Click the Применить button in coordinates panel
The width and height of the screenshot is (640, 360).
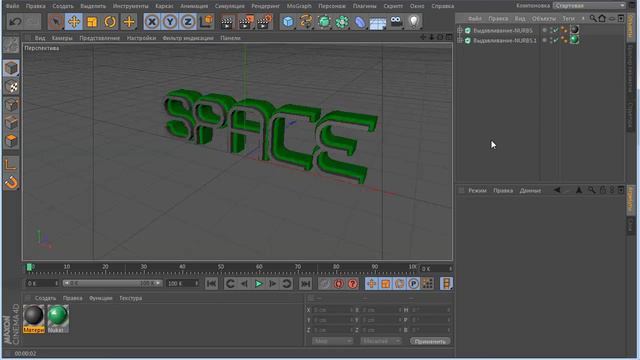point(430,341)
